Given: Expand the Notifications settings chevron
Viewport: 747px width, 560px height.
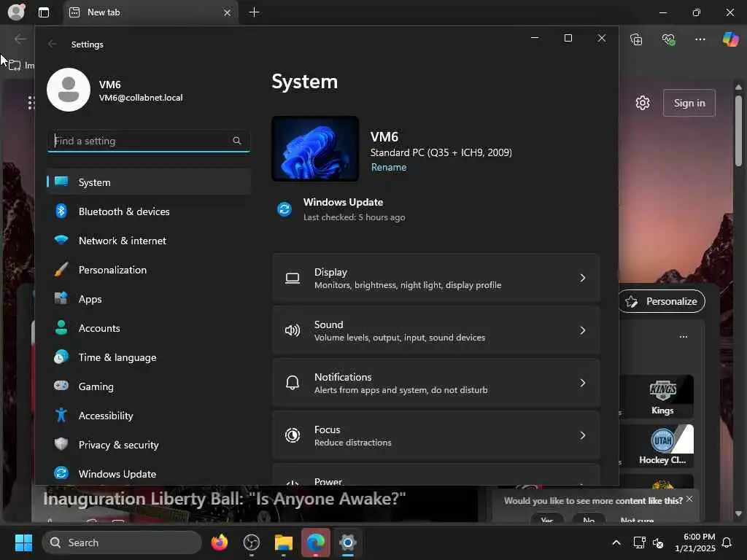Looking at the screenshot, I should click(582, 383).
